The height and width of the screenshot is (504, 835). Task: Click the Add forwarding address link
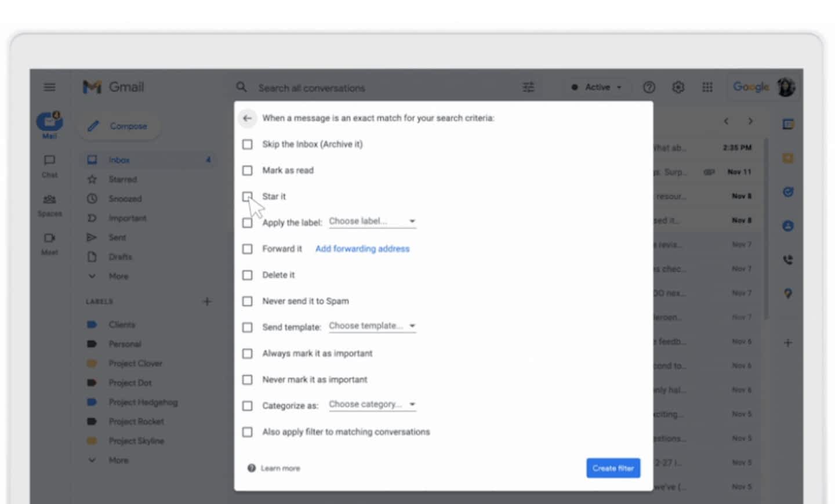(362, 249)
